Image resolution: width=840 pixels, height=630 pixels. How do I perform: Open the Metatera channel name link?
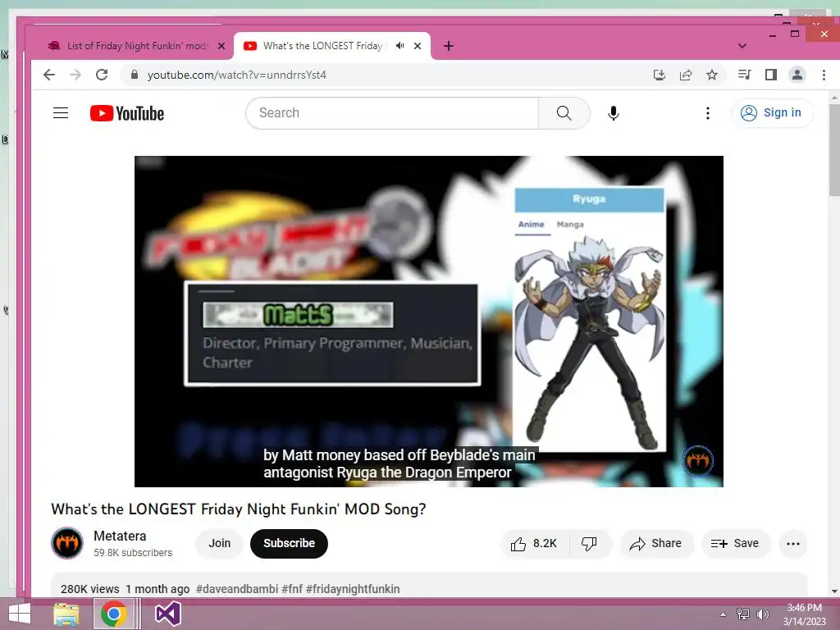tap(120, 536)
